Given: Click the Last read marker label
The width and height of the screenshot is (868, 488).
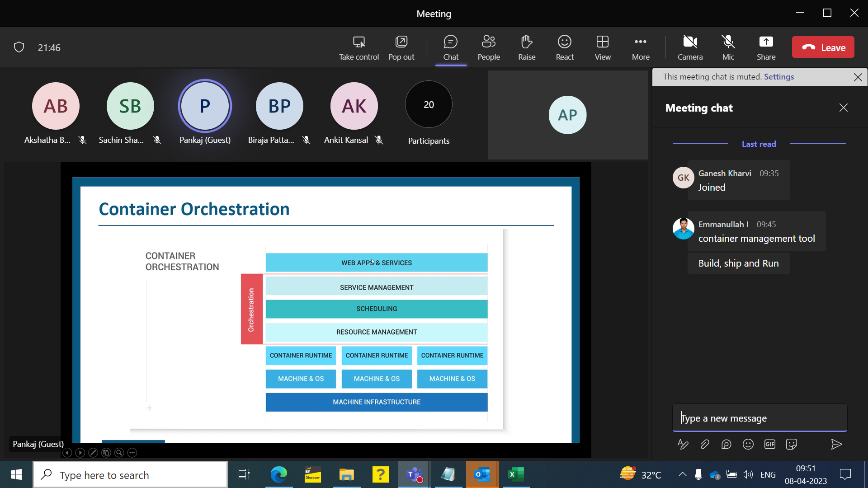Looking at the screenshot, I should pyautogui.click(x=759, y=144).
